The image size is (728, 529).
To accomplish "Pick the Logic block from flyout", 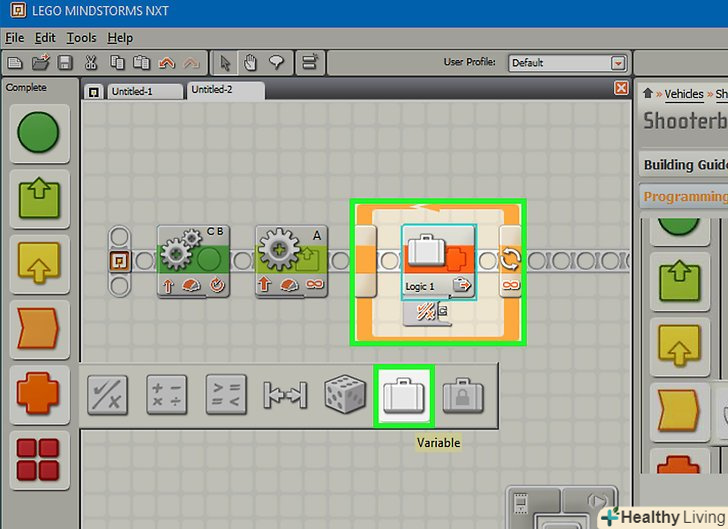I will (x=108, y=395).
